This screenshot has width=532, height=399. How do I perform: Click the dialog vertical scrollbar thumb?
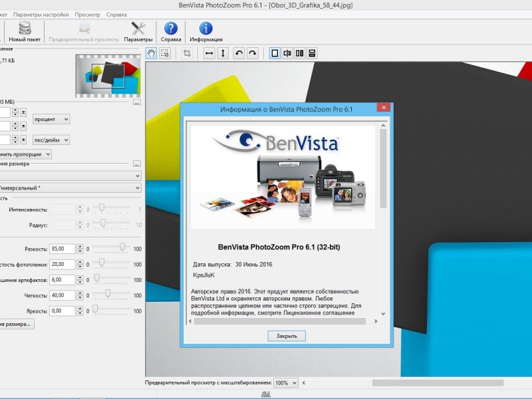point(383,168)
